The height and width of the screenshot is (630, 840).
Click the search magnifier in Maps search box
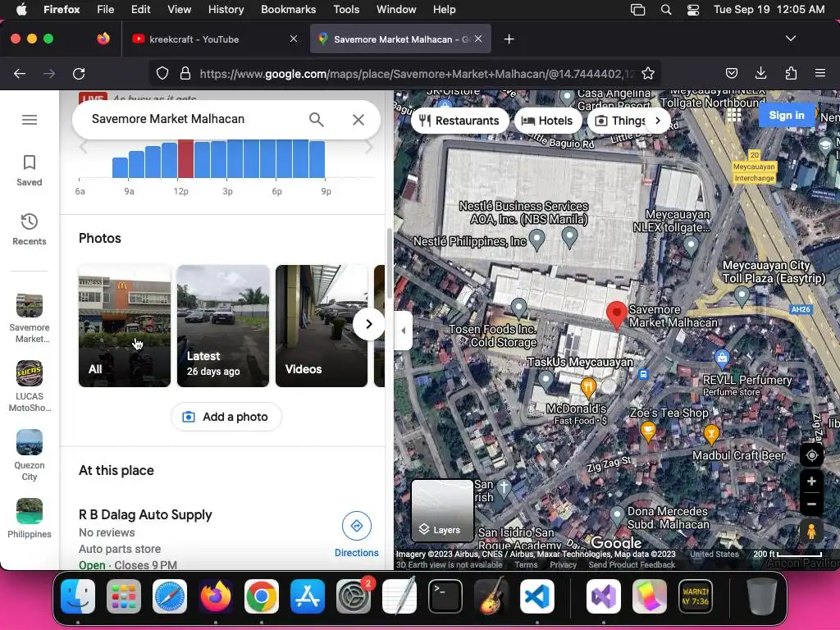click(x=317, y=120)
